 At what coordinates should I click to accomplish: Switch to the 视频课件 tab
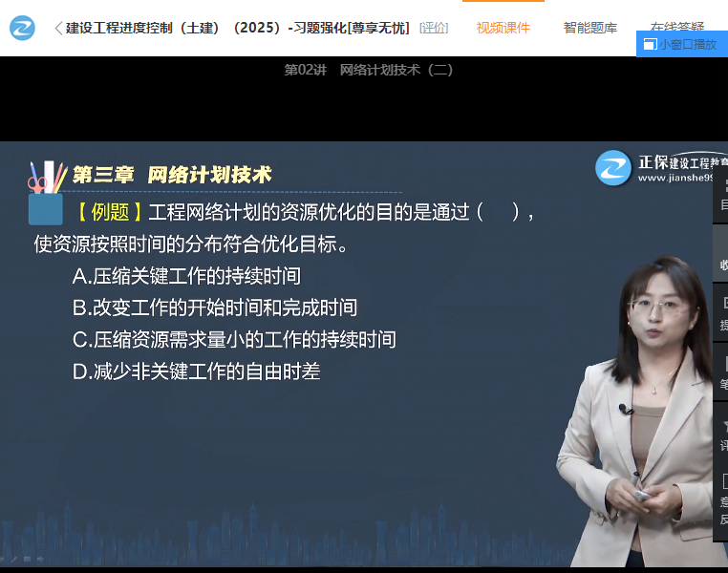click(503, 28)
